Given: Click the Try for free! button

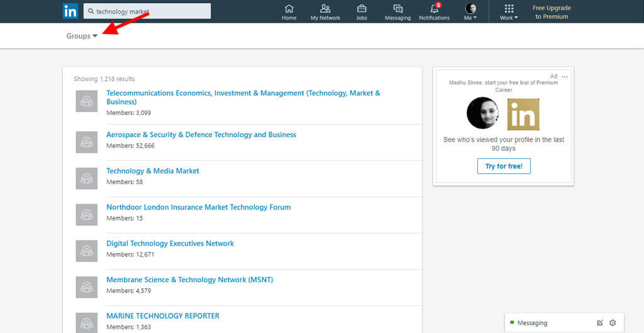Looking at the screenshot, I should tap(504, 166).
